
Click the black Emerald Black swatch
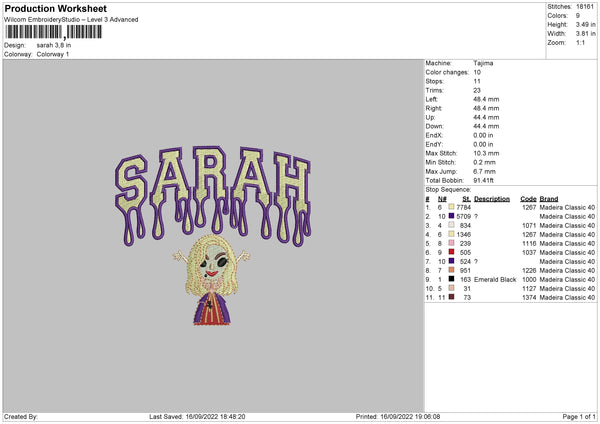(x=452, y=279)
